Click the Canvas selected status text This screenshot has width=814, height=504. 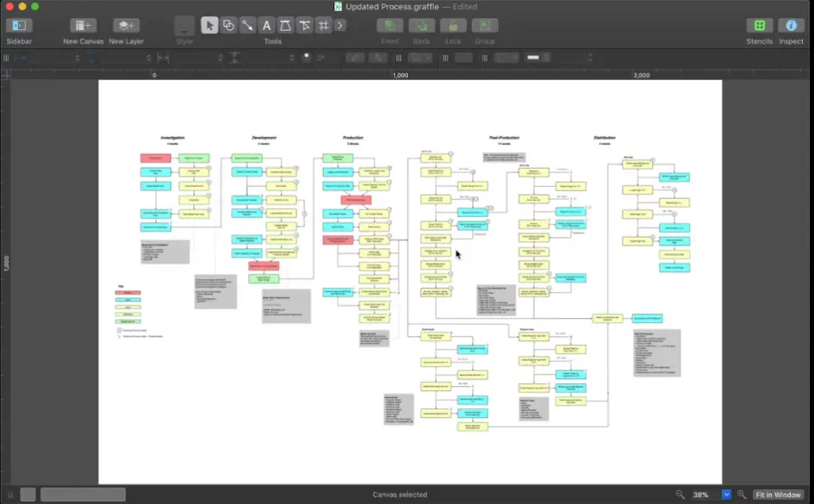tap(400, 495)
